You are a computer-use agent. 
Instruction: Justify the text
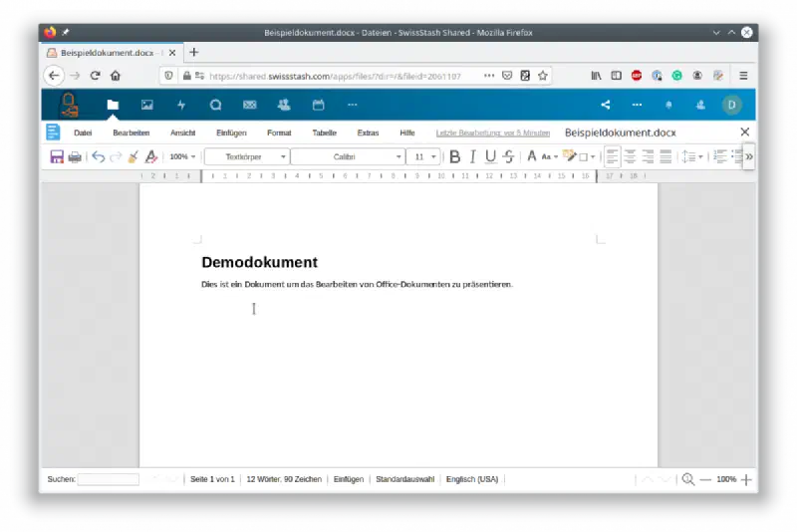coord(665,156)
